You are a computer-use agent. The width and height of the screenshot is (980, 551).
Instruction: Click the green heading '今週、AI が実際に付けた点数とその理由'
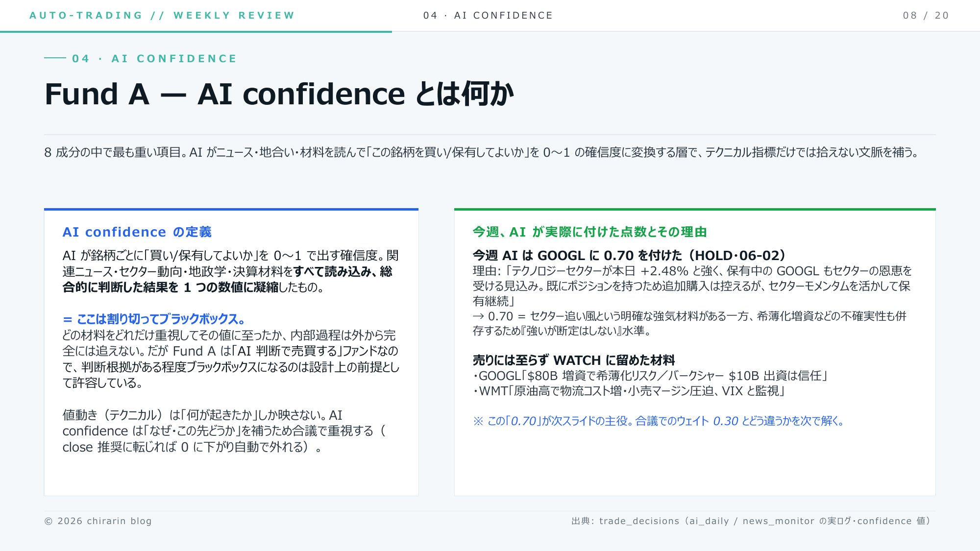(590, 232)
